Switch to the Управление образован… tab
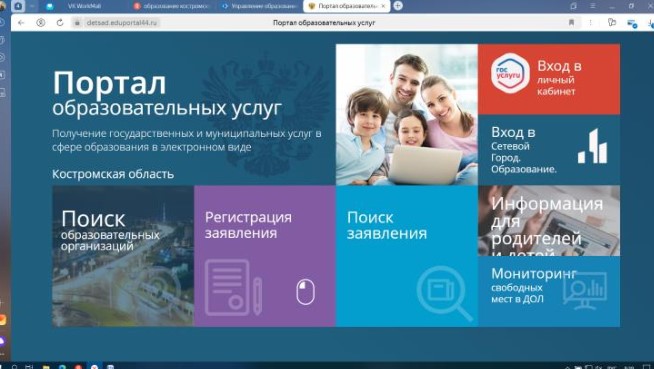Image resolution: width=654 pixels, height=369 pixels. pos(259,6)
